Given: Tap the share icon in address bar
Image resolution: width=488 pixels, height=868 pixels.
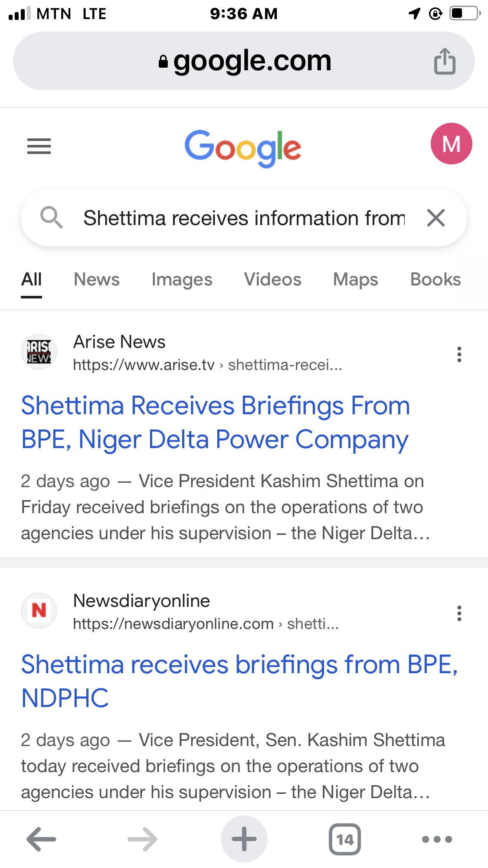Looking at the screenshot, I should [x=445, y=61].
